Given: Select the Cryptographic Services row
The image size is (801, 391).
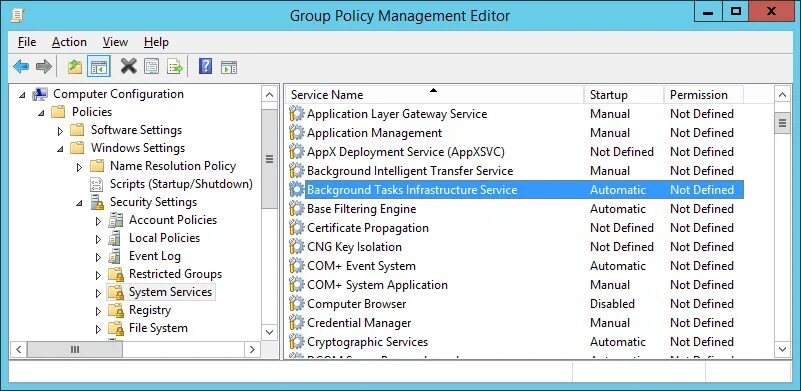Looking at the screenshot, I should coord(516,342).
